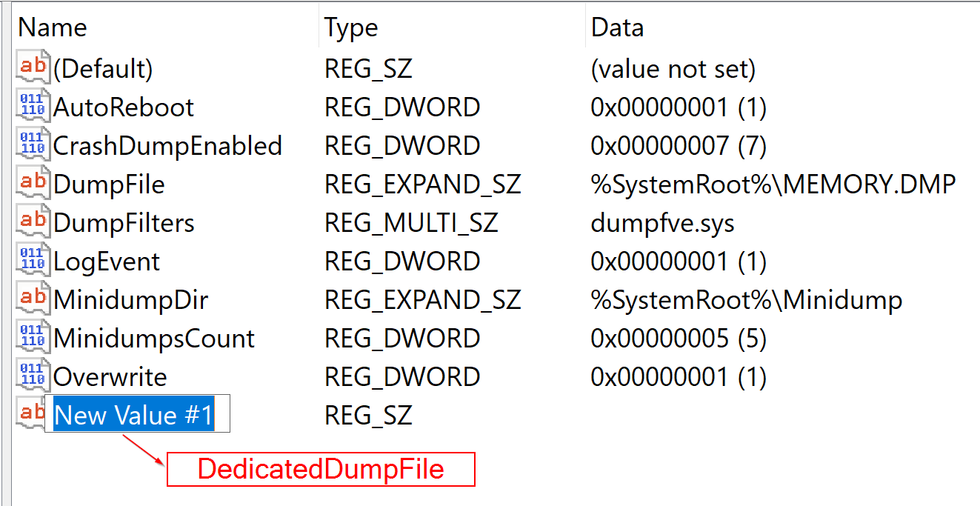The width and height of the screenshot is (980, 506).
Task: Click the dumpfve.sys data cell
Action: coord(662,222)
